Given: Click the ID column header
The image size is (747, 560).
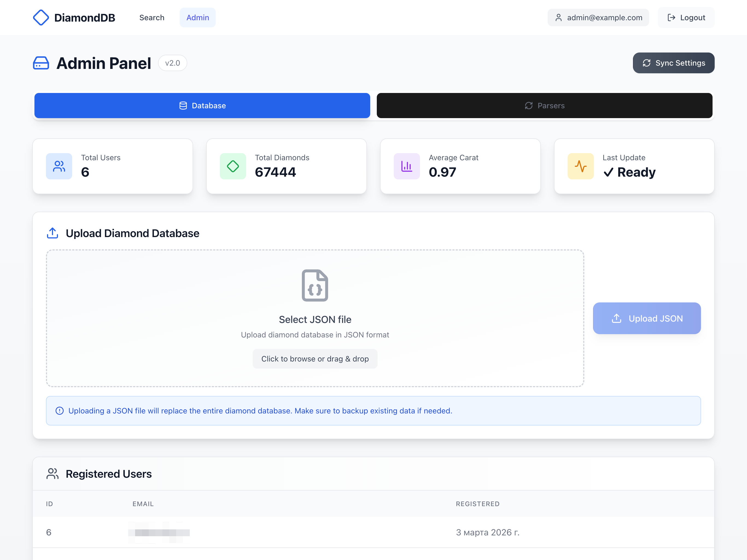Looking at the screenshot, I should (50, 504).
